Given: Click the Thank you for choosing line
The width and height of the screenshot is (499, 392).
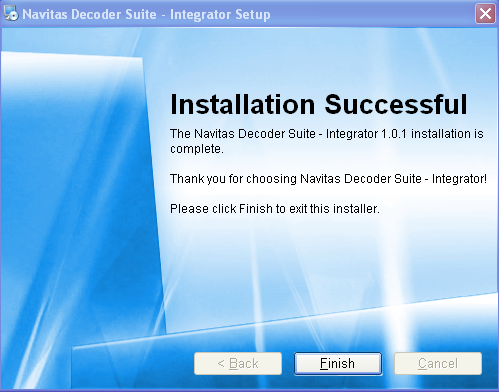Looking at the screenshot, I should pos(328,179).
